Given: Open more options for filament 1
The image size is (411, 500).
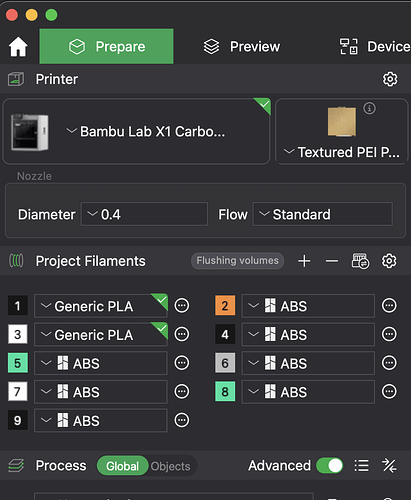Looking at the screenshot, I should coord(182,306).
